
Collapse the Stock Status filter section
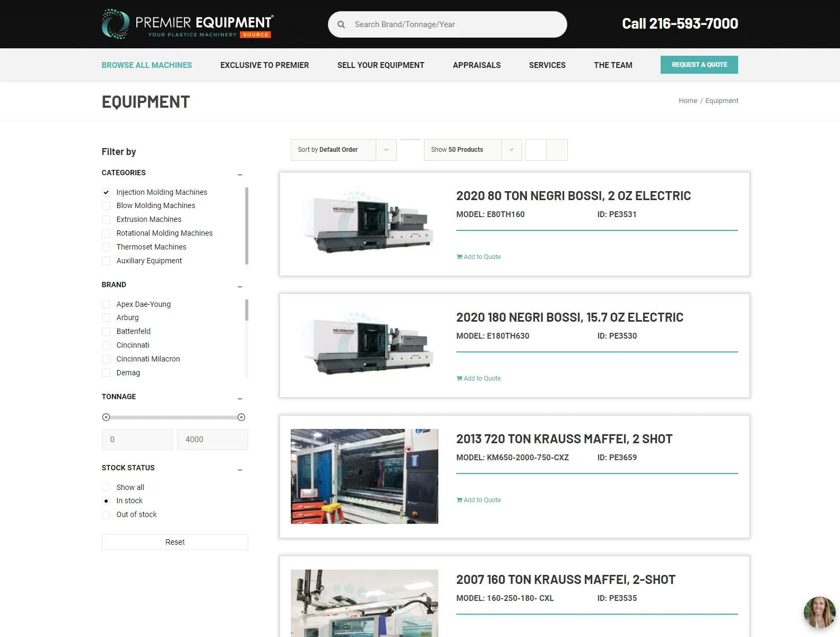pos(240,469)
